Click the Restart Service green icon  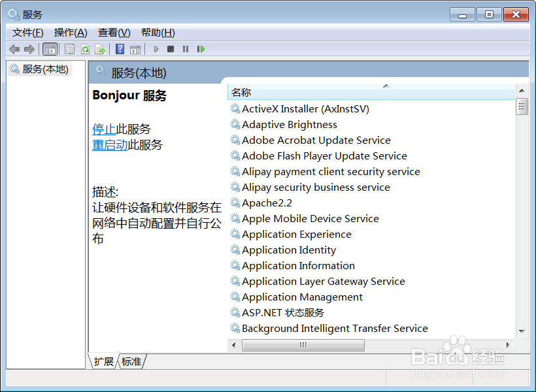coord(201,49)
